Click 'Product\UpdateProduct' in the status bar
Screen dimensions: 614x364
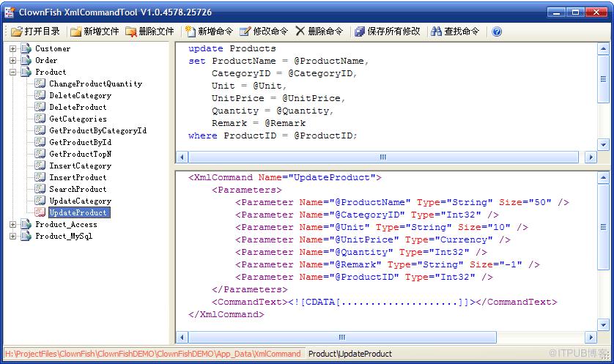pos(350,354)
